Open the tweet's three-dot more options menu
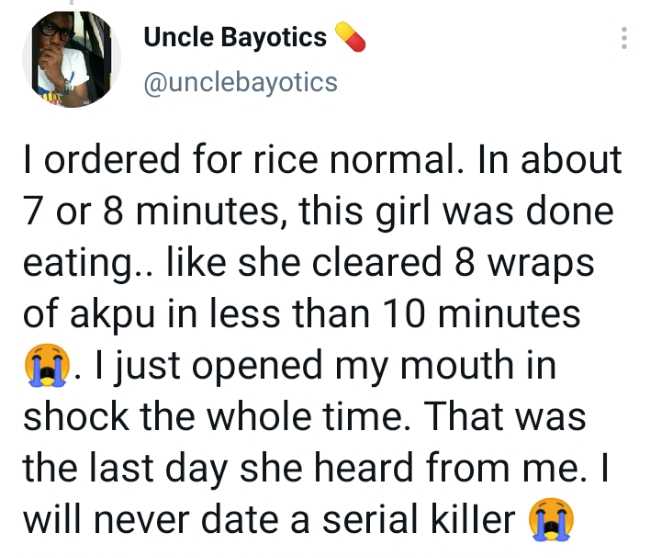 [625, 38]
